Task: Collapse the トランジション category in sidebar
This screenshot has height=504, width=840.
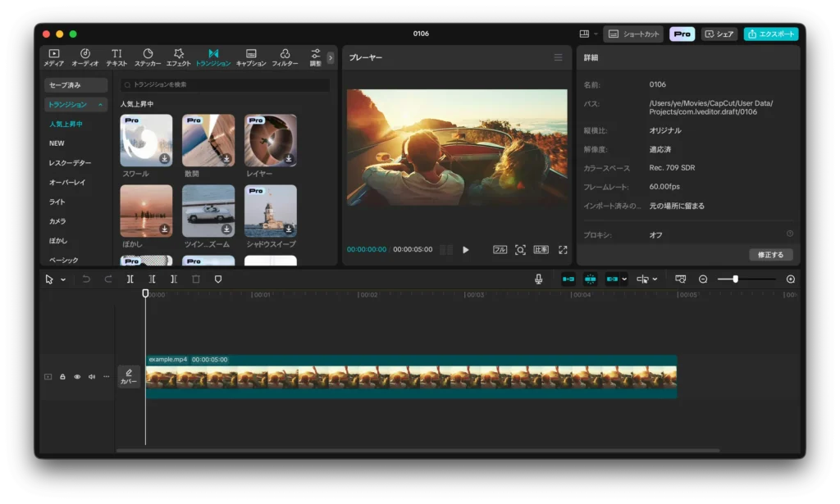Action: coord(101,105)
